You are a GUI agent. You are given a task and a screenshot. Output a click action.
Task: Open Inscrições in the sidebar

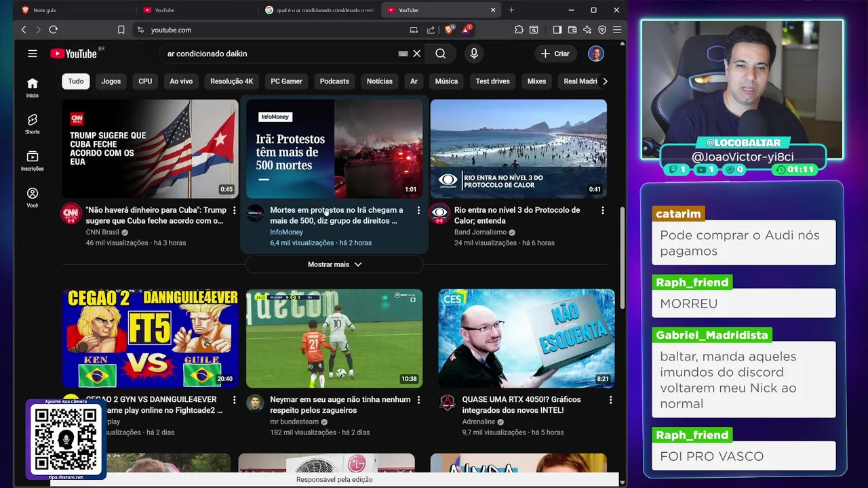tap(32, 161)
